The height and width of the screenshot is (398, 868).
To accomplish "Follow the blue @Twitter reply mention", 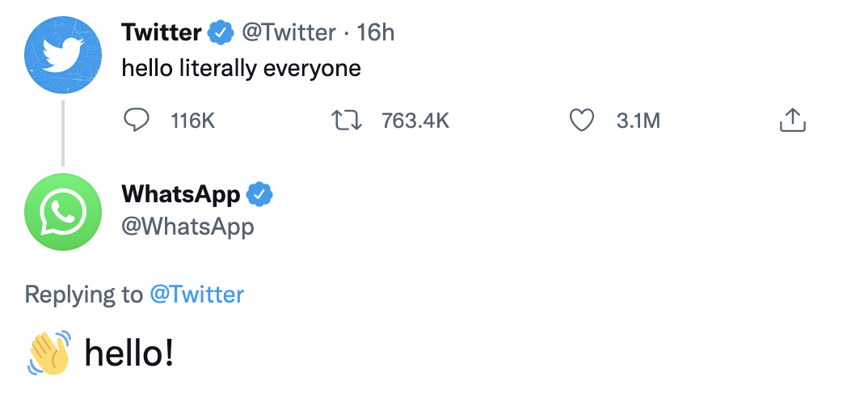I will click(x=196, y=294).
